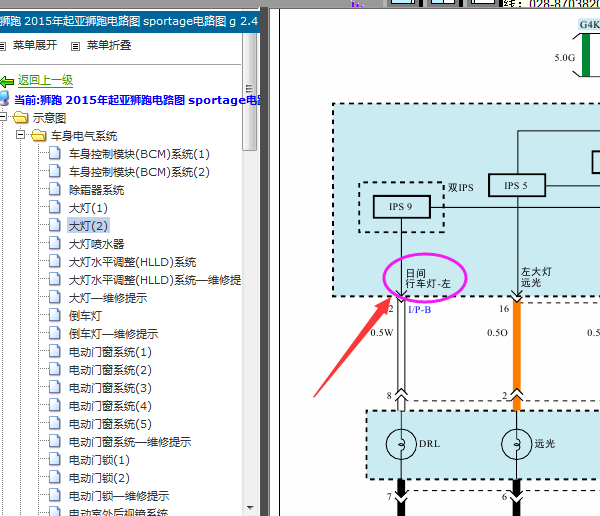Open the 电动门锁(2) diagram
The image size is (600, 516).
pyautogui.click(x=99, y=478)
